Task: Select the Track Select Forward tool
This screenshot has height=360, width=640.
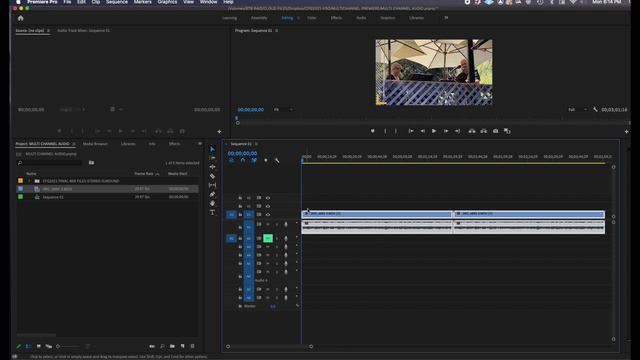Action: point(212,158)
